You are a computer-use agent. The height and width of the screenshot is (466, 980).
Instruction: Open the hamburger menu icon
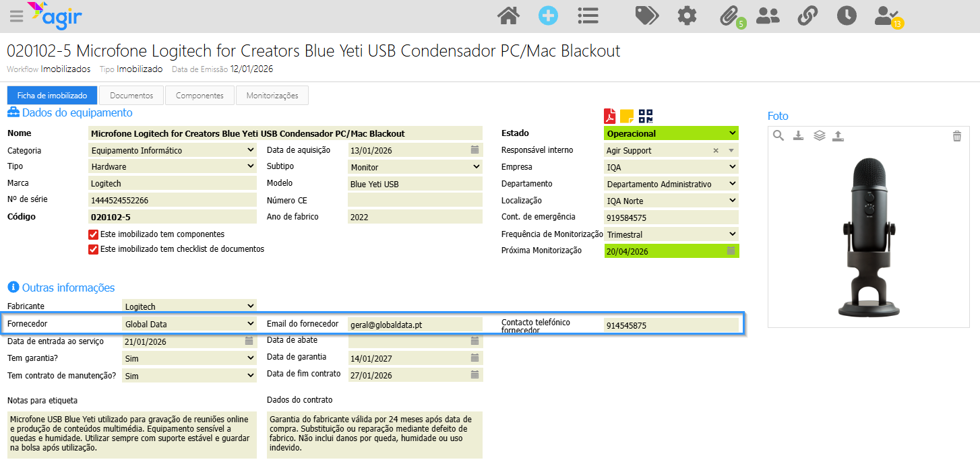tap(16, 16)
